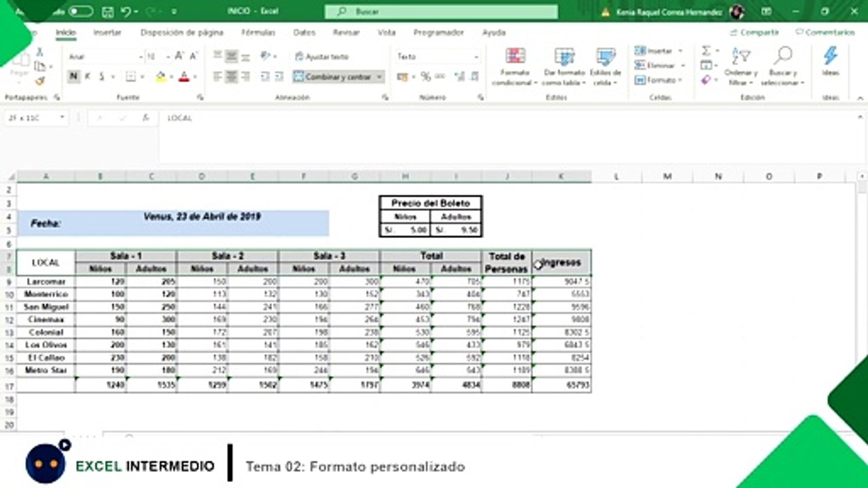Toggle the AutoSave switch

click(x=81, y=12)
